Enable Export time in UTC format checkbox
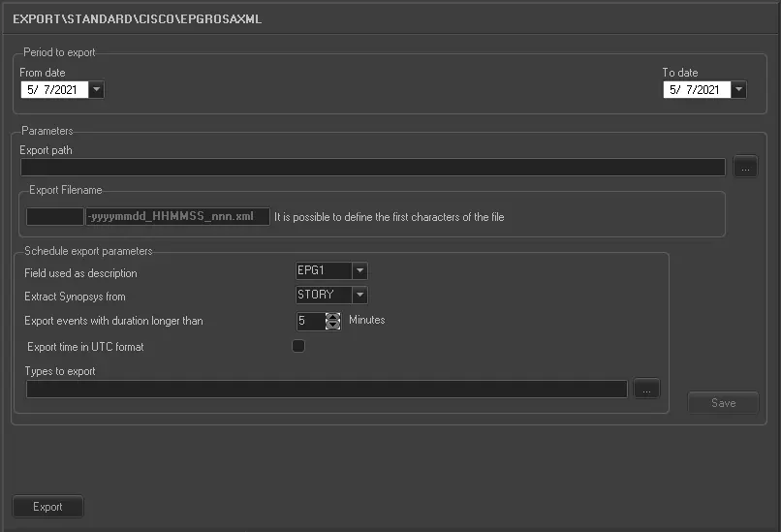Screen dimensions: 781x532 coord(298,346)
